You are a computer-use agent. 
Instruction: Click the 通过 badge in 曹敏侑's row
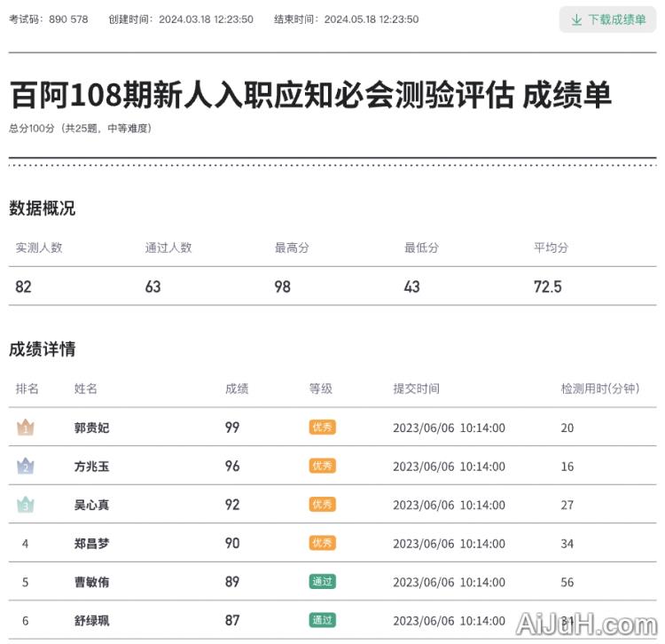click(x=323, y=581)
